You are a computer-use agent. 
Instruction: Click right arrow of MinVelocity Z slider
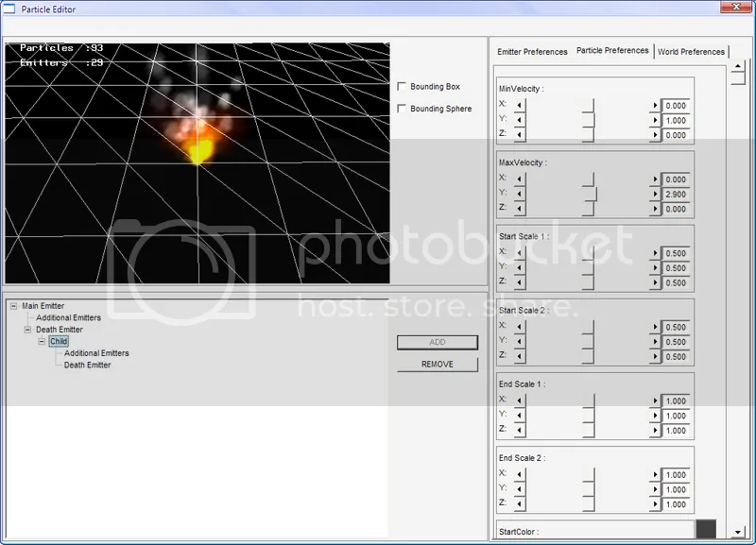tap(655, 135)
